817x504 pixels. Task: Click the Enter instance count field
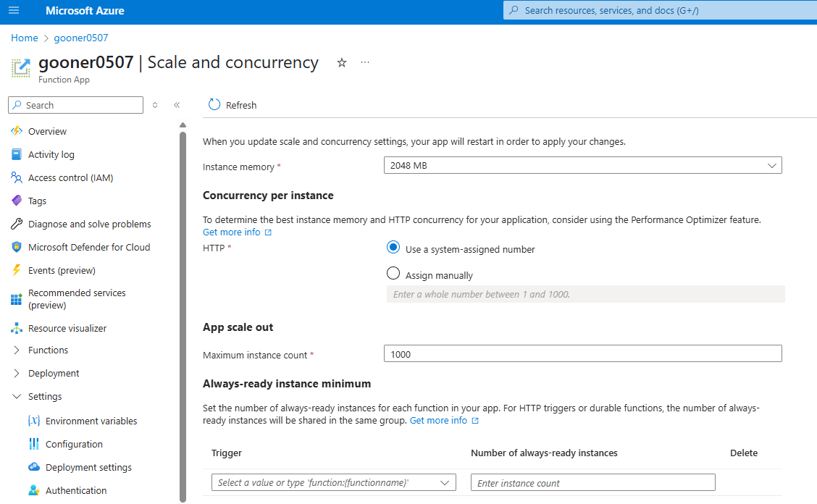(x=593, y=482)
